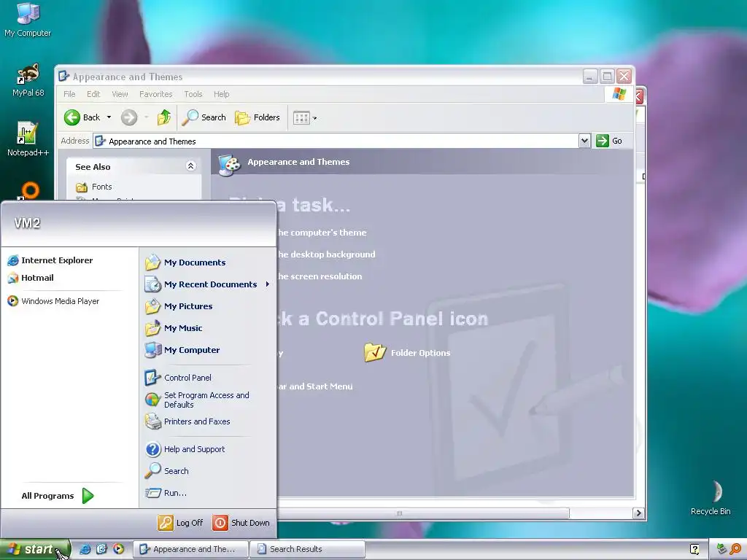The image size is (747, 560).
Task: Click the Log Off button
Action: pyautogui.click(x=180, y=523)
